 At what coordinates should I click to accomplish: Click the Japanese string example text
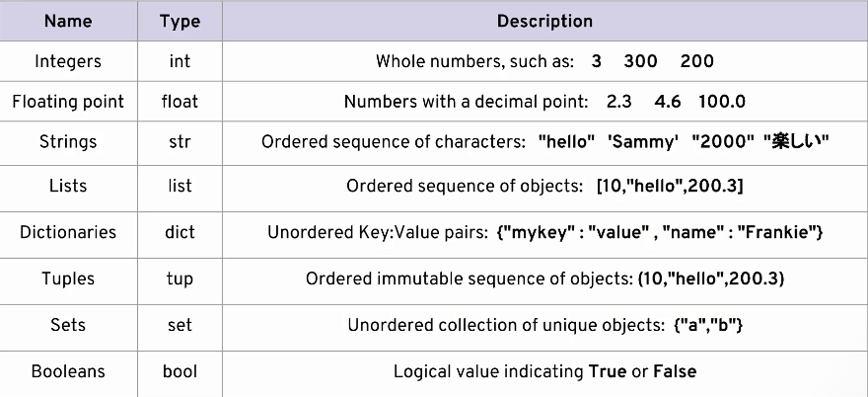click(796, 142)
